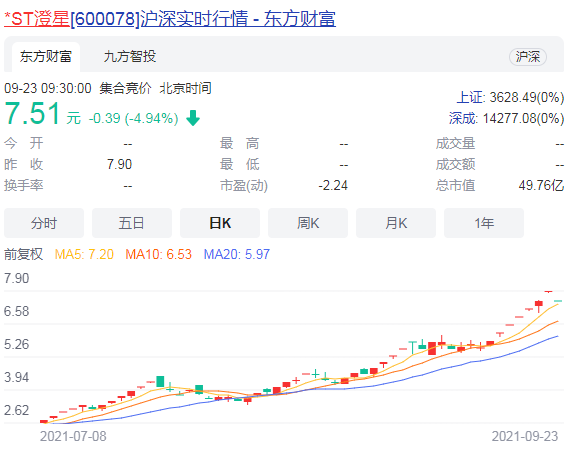Screen dimensions: 574x449
Task: Click the 5.26 y-axis price label
Action: (x=16, y=344)
